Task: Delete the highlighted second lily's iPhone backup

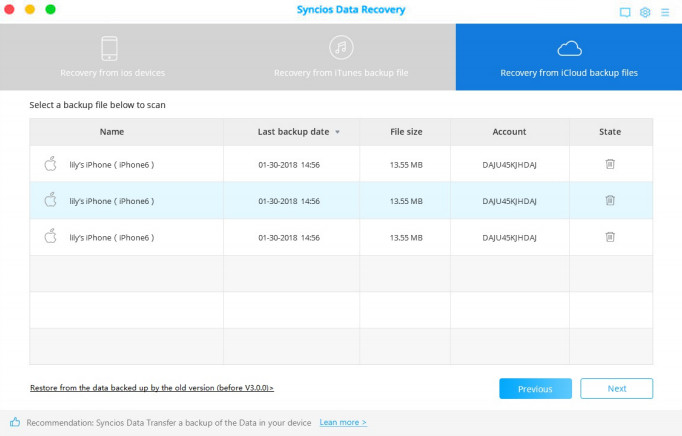Action: point(610,200)
